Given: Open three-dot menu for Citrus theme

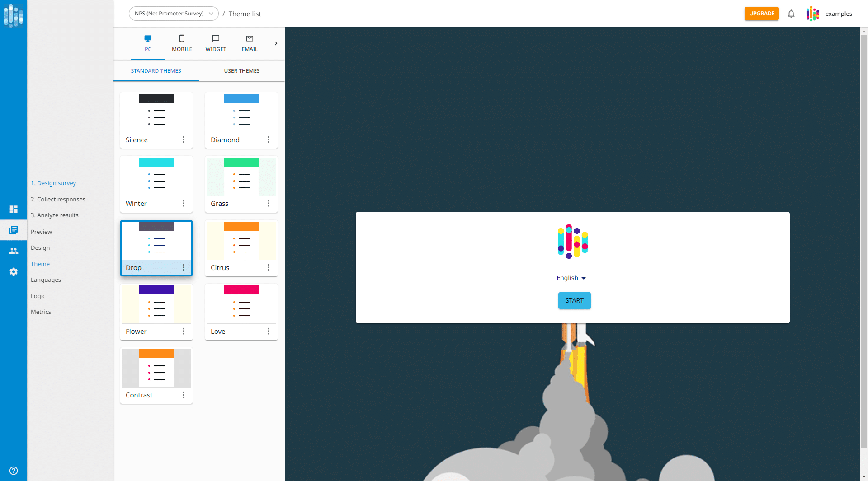Looking at the screenshot, I should pos(269,268).
